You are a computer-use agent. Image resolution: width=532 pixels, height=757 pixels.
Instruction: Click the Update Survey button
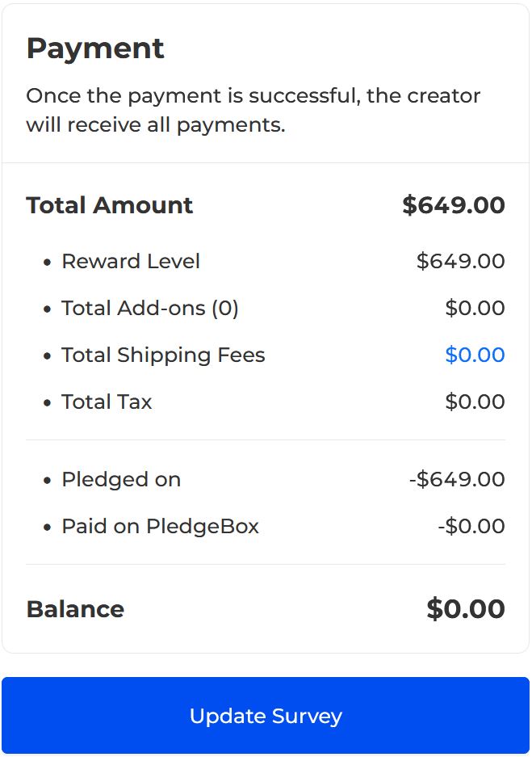pos(266,716)
